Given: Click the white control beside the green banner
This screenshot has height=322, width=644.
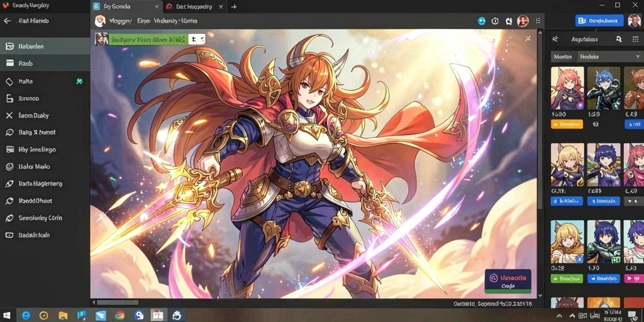Looking at the screenshot, I should pyautogui.click(x=197, y=39).
